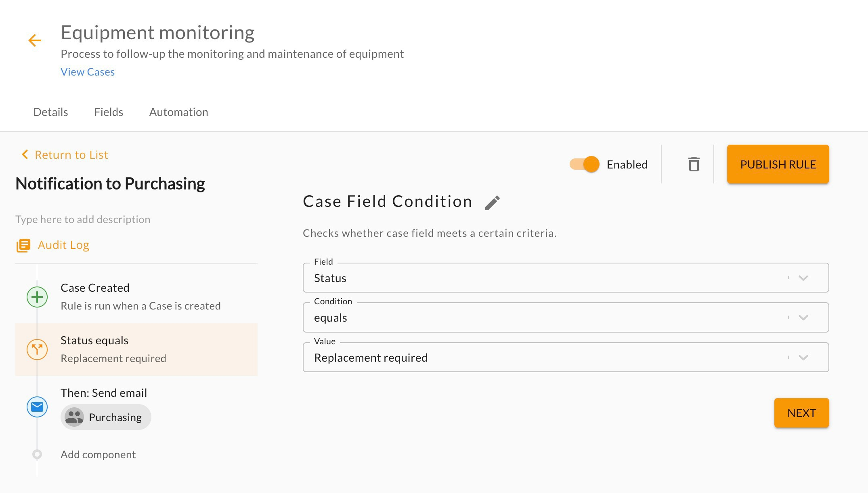Open the View Cases link
The image size is (868, 493).
tap(88, 72)
